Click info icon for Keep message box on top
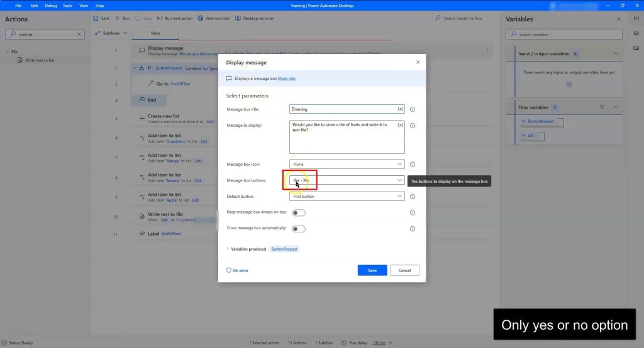 413,212
